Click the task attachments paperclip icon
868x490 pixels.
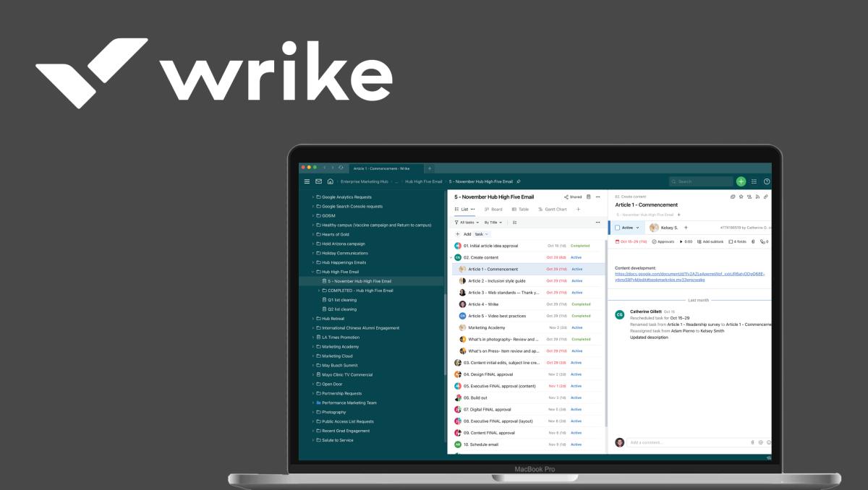point(753,241)
